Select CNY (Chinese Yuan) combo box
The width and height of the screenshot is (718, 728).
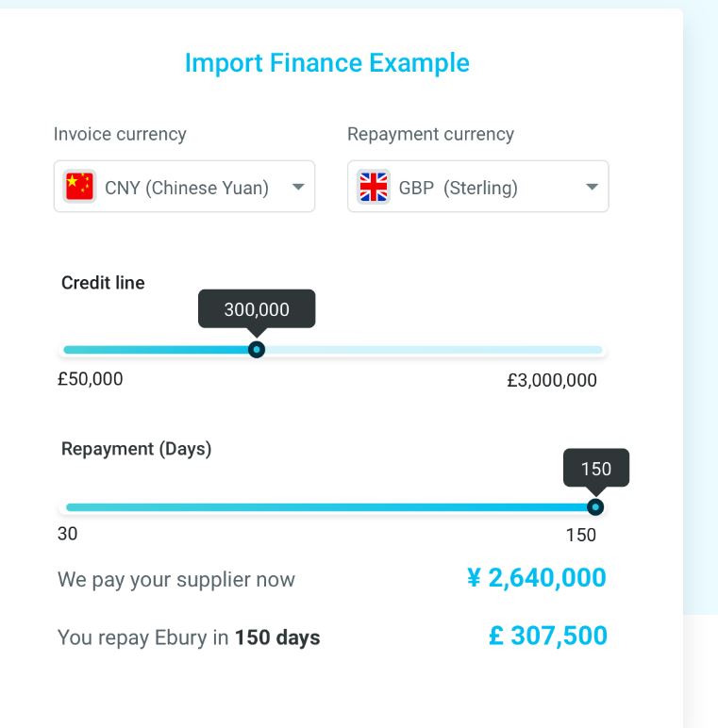point(184,186)
